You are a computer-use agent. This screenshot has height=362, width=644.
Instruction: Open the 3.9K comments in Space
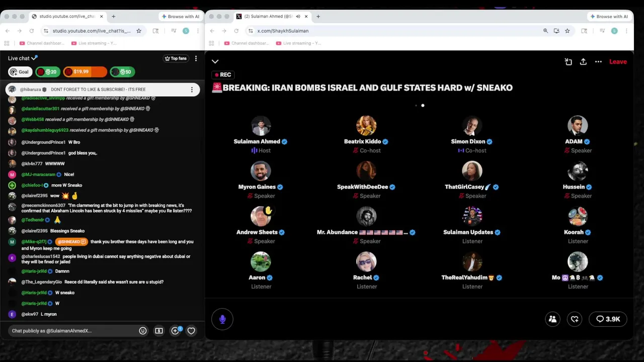[x=608, y=319]
